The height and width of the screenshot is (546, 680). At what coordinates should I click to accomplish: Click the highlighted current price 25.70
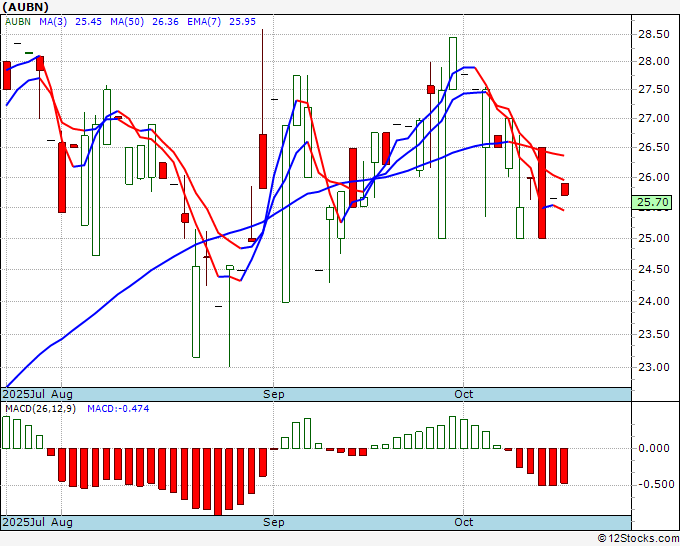(653, 202)
